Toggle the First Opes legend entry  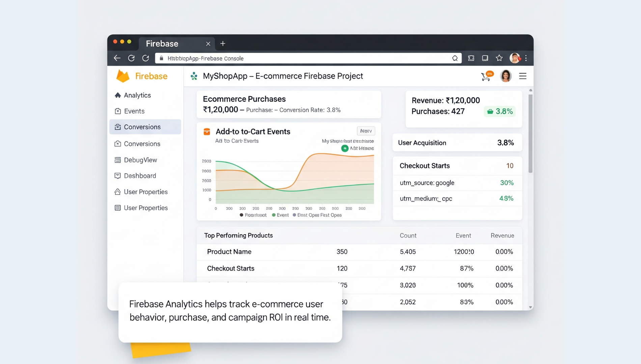[x=317, y=215]
